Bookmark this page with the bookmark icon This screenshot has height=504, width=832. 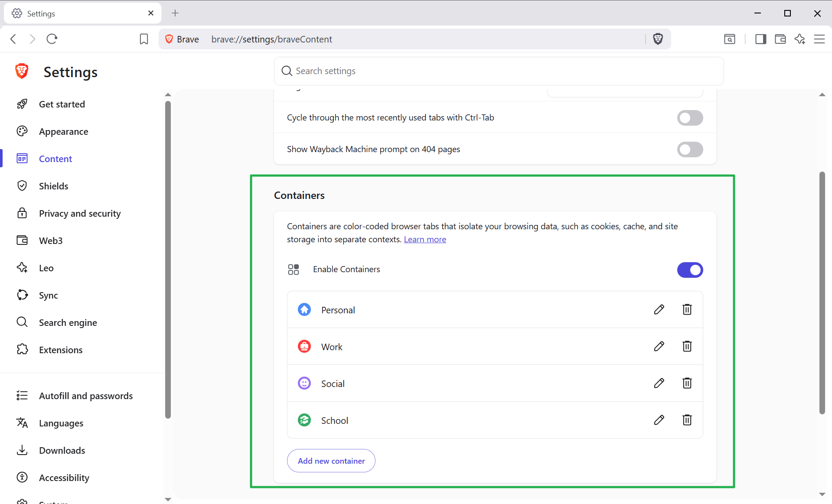click(144, 39)
